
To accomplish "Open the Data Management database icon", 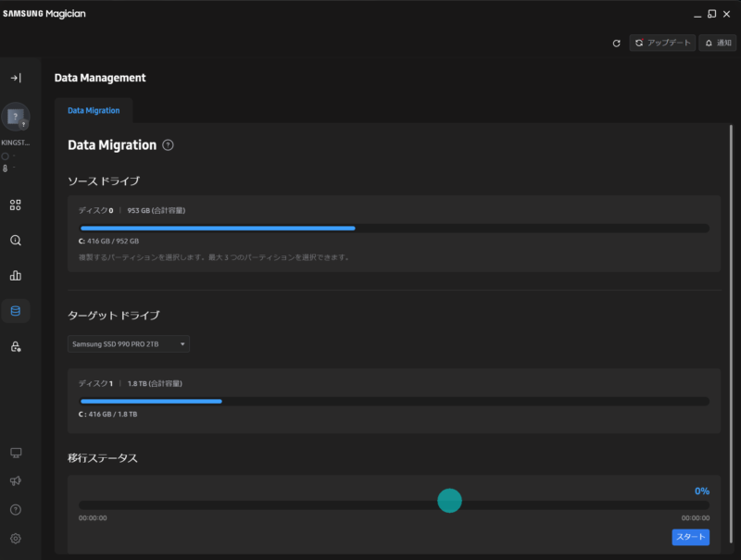I will point(16,311).
